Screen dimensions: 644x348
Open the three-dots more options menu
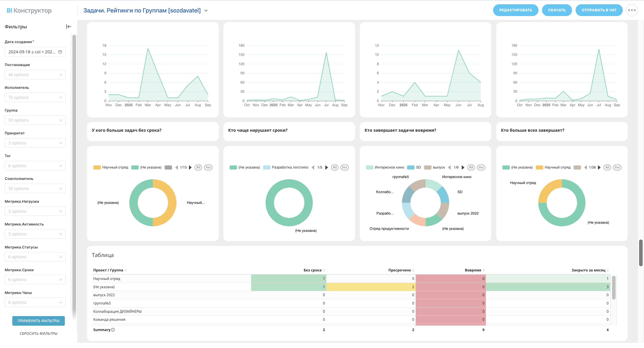coord(631,10)
